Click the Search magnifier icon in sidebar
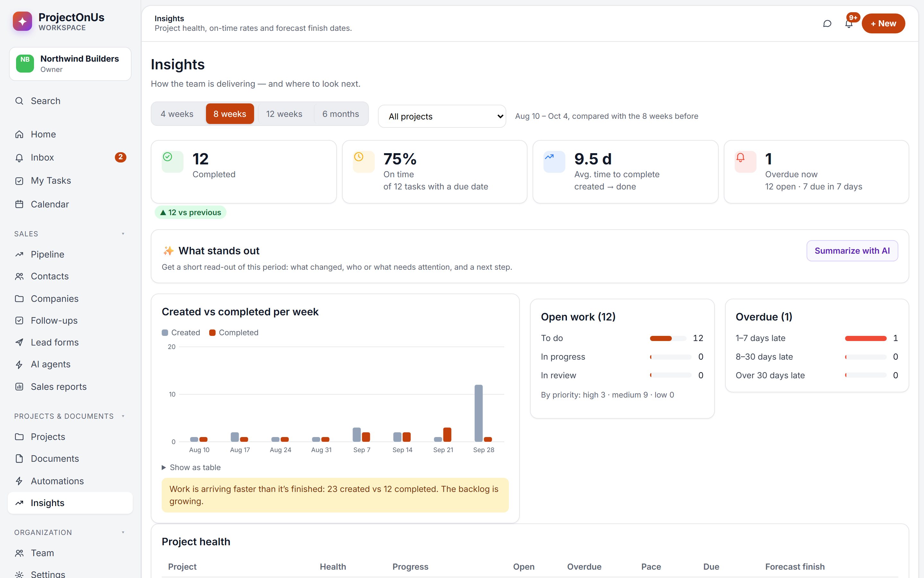The height and width of the screenshot is (578, 924). [19, 101]
